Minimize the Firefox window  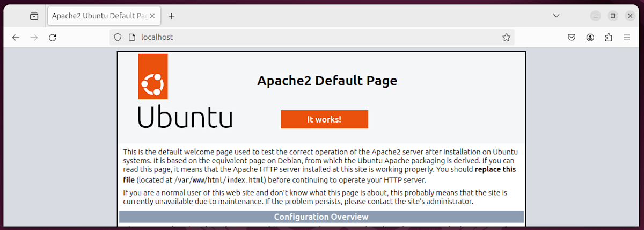click(x=596, y=16)
